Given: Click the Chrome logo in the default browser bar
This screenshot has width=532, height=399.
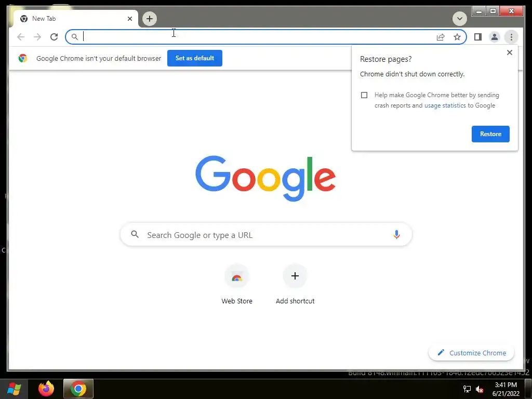Looking at the screenshot, I should pos(23,58).
